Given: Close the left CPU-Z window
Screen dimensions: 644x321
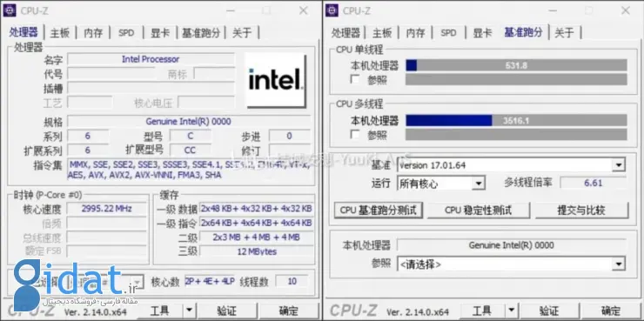Looking at the screenshot, I should (x=304, y=10).
